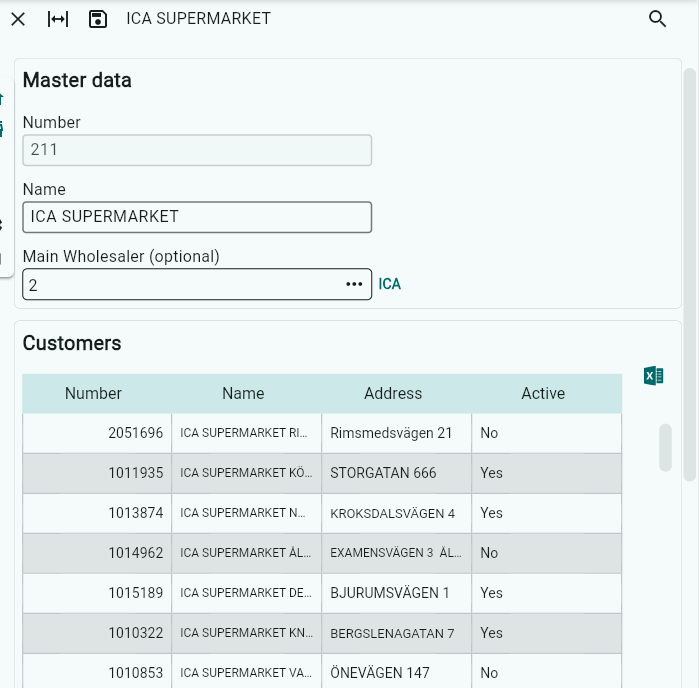Screen dimensions: 699x688
Task: Click address BERGSLENAGATAN 7
Action: (x=392, y=634)
